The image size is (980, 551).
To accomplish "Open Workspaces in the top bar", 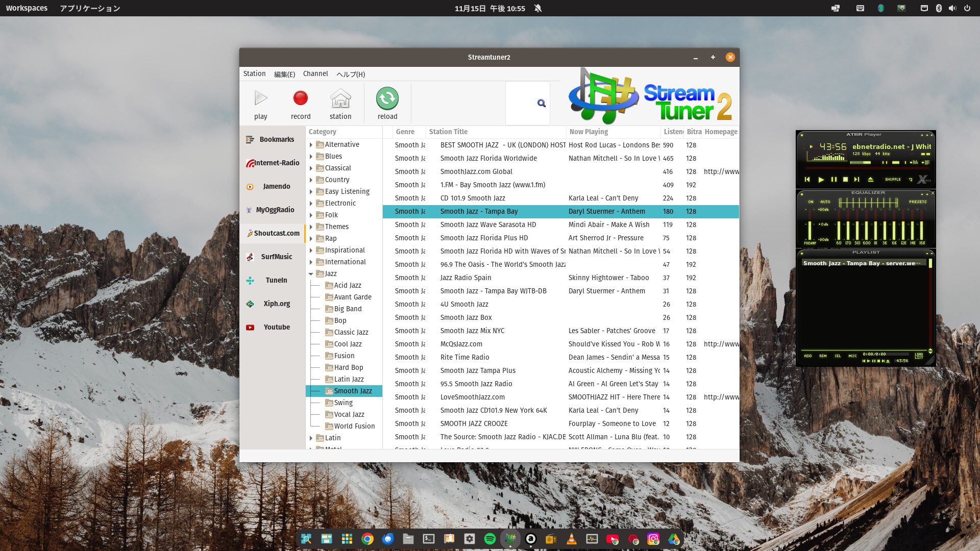I will (27, 8).
